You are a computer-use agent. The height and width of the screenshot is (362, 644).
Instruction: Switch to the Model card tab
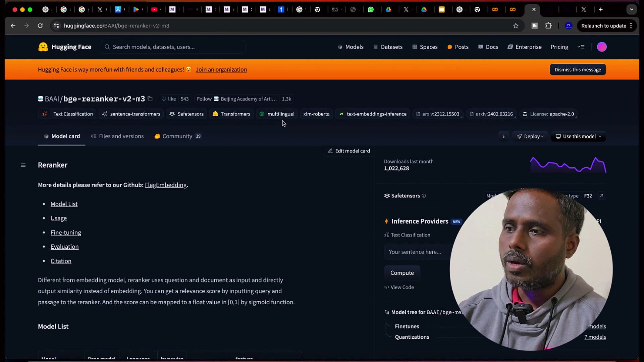click(62, 136)
